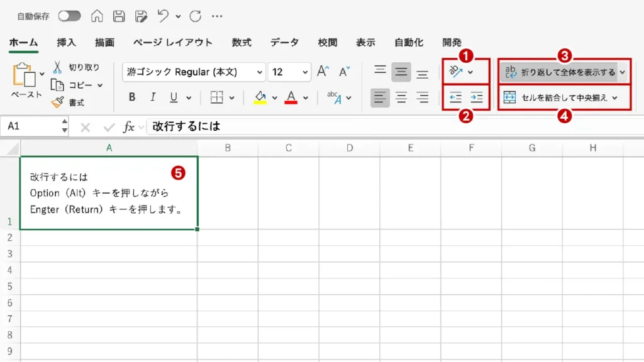Screen dimensions: 644x362
Task: Click the Home icon in title bar
Action: pyautogui.click(x=97, y=16)
